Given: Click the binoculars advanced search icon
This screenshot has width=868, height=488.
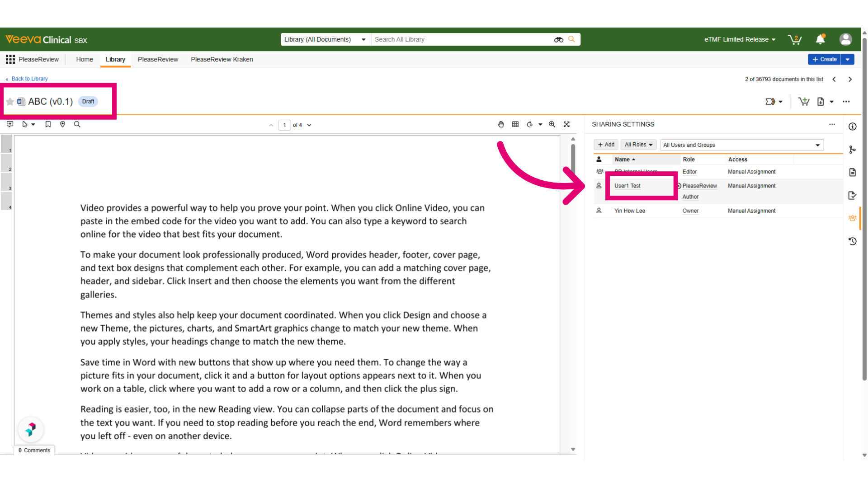Looking at the screenshot, I should point(558,40).
